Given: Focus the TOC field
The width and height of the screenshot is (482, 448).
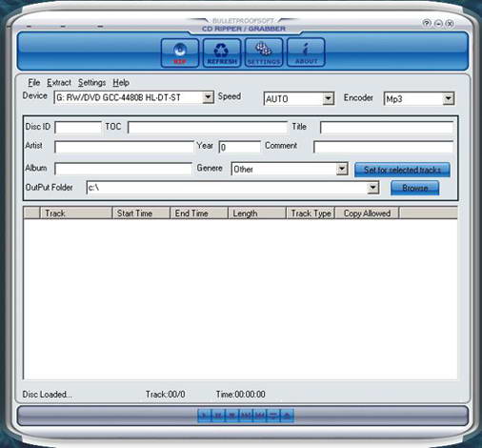Looking at the screenshot, I should 208,128.
